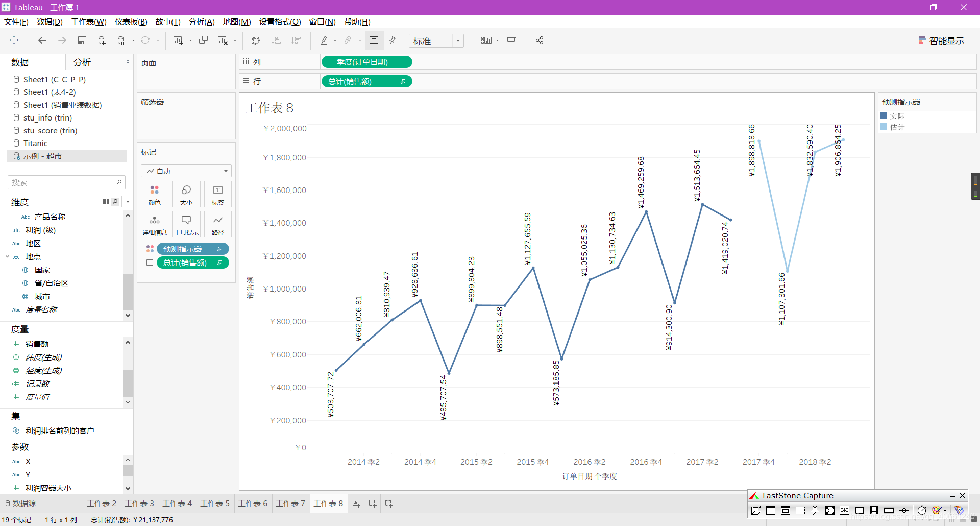Collapse the 地点 hierarchy
Viewport: 980px width, 526px height.
pyautogui.click(x=7, y=256)
